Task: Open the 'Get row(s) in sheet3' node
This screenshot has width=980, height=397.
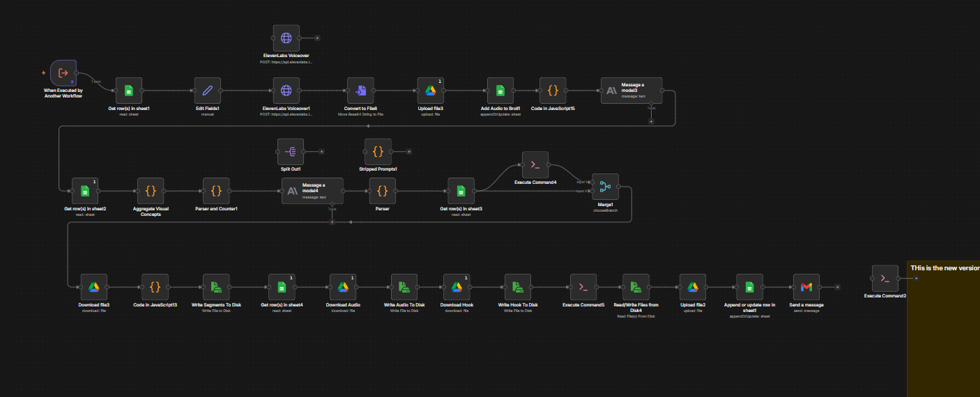Action: tap(461, 191)
